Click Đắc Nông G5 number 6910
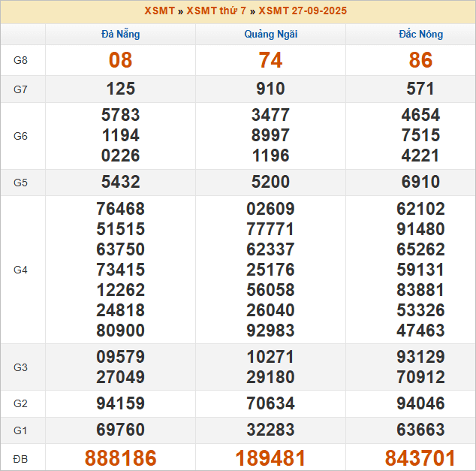The height and width of the screenshot is (471, 476). (420, 183)
